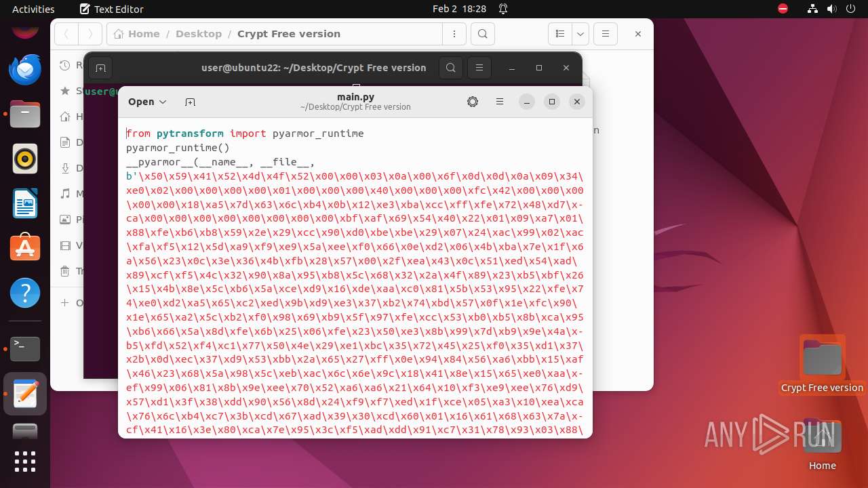This screenshot has width=868, height=488.
Task: Click '__pyarmor__(__name__, __file__,' line
Action: pyautogui.click(x=220, y=161)
